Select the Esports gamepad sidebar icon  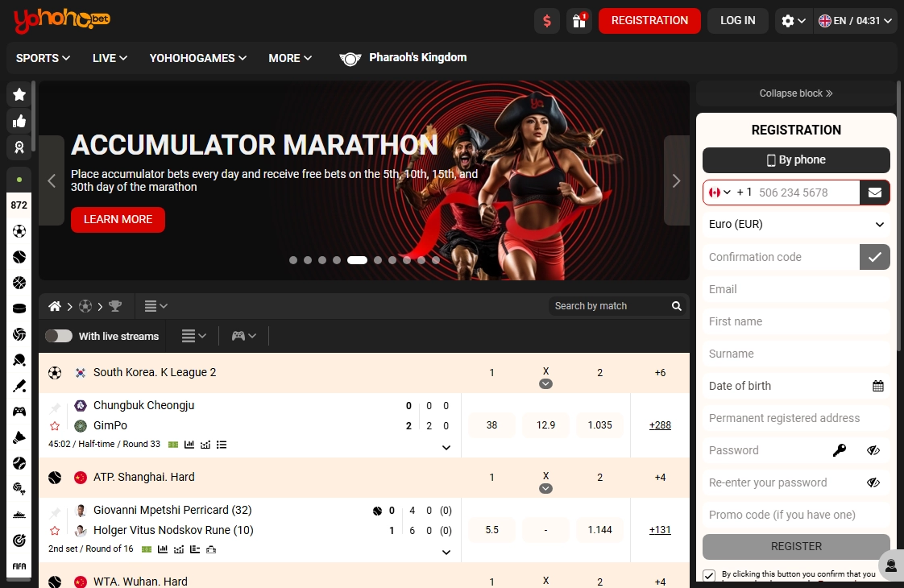[19, 412]
